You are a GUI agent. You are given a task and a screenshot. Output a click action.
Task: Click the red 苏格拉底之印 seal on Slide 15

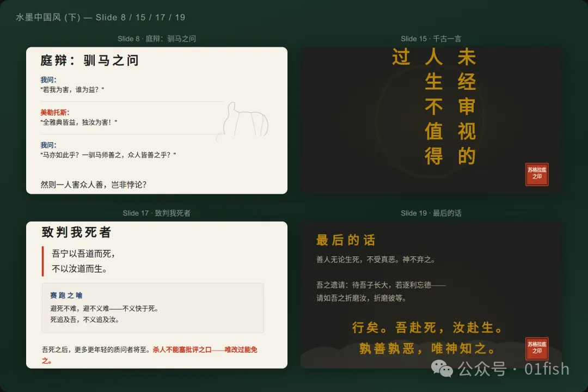(537, 174)
